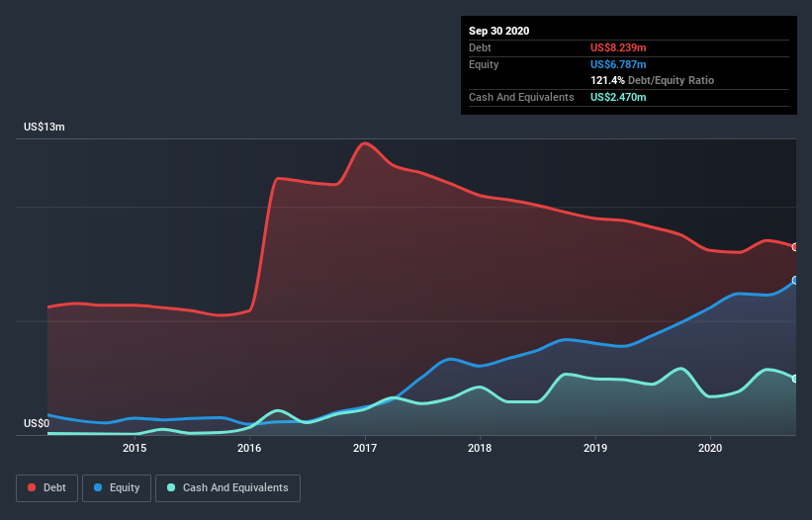
Task: Click the US$6.787m equity value
Action: coord(618,64)
